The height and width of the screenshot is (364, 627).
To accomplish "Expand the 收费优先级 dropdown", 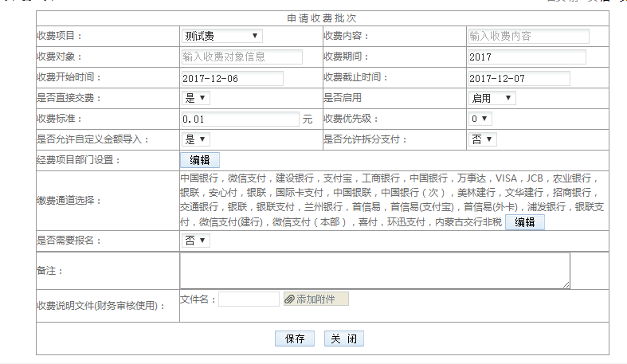I will click(480, 119).
